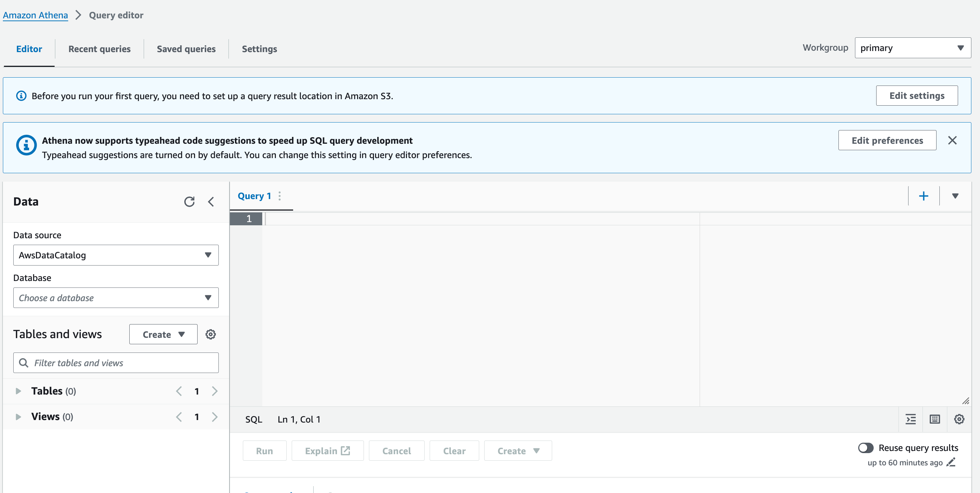Viewport: 980px width, 493px height.
Task: Refresh the Data panel resources
Action: [190, 202]
